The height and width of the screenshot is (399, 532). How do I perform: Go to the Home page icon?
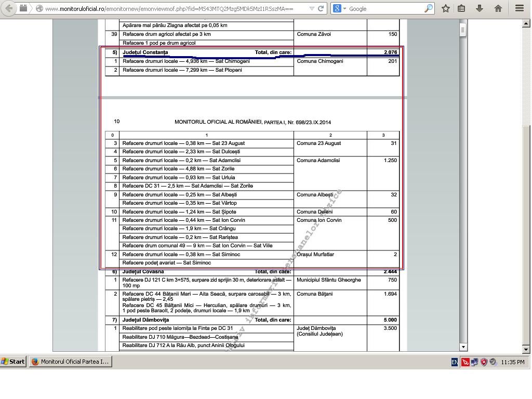pyautogui.click(x=498, y=8)
